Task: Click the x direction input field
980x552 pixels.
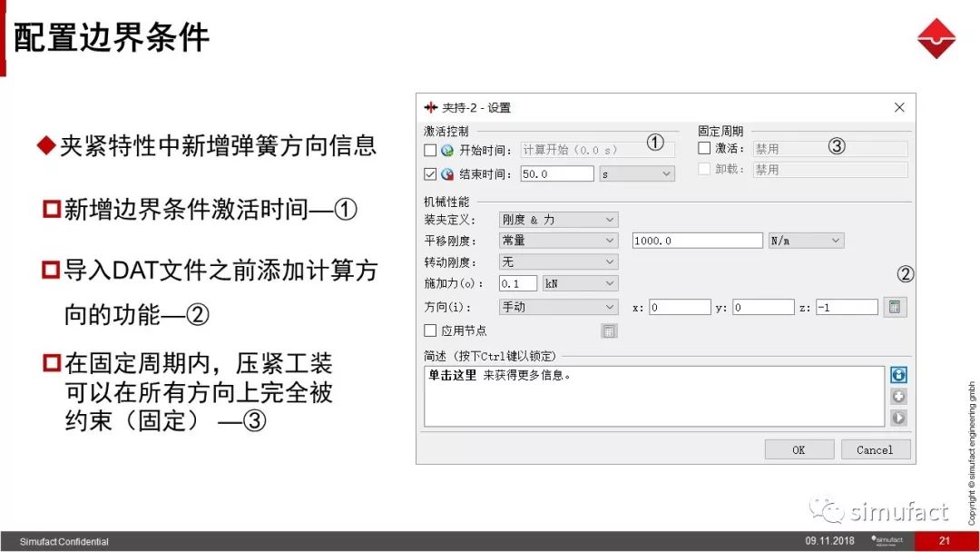Action: pos(680,307)
